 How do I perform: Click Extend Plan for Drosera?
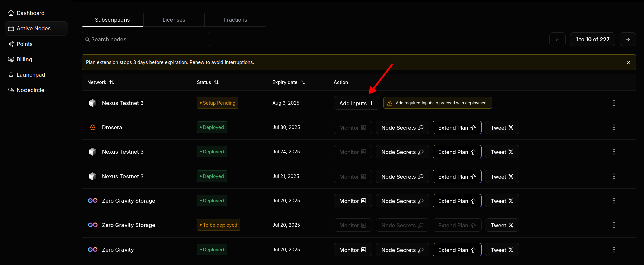pyautogui.click(x=457, y=127)
